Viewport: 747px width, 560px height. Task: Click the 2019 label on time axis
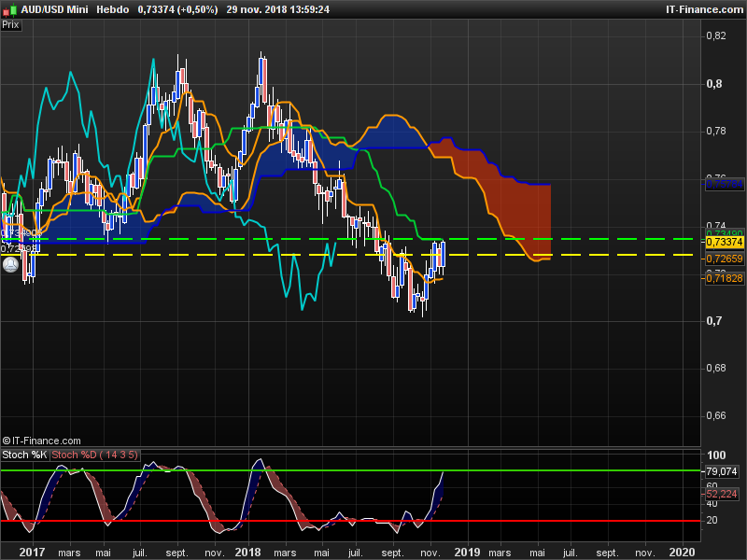point(467,553)
